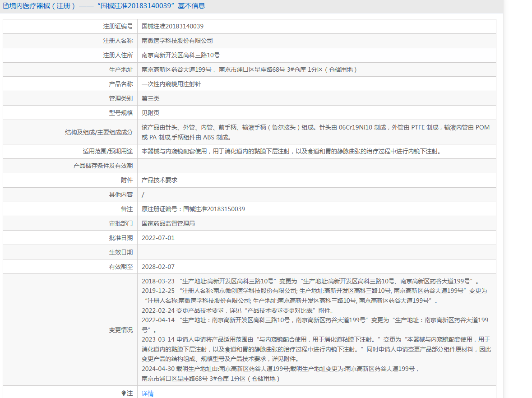The width and height of the screenshot is (532, 398).
Task: Click the 产品技术要求 attachment text
Action: point(159,180)
